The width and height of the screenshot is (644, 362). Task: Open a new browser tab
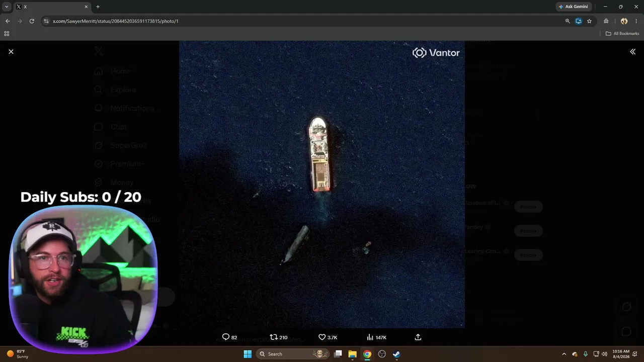point(98,7)
